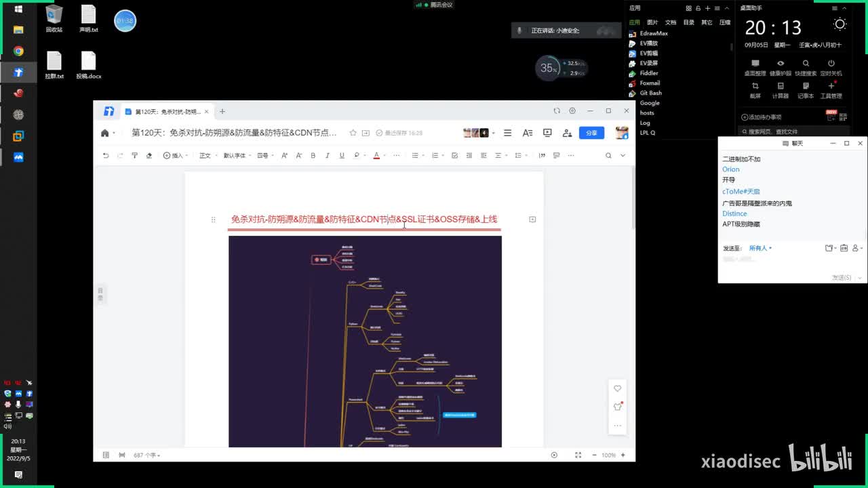Screen dimensions: 868x488
Task: Insert a block quote
Action: (542, 155)
